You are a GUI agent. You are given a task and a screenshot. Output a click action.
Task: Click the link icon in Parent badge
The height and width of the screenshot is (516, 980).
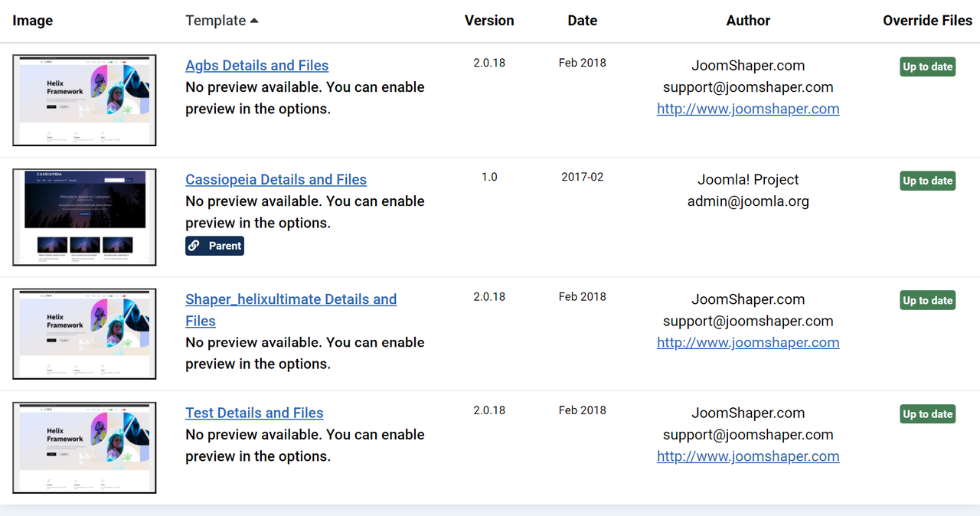194,246
